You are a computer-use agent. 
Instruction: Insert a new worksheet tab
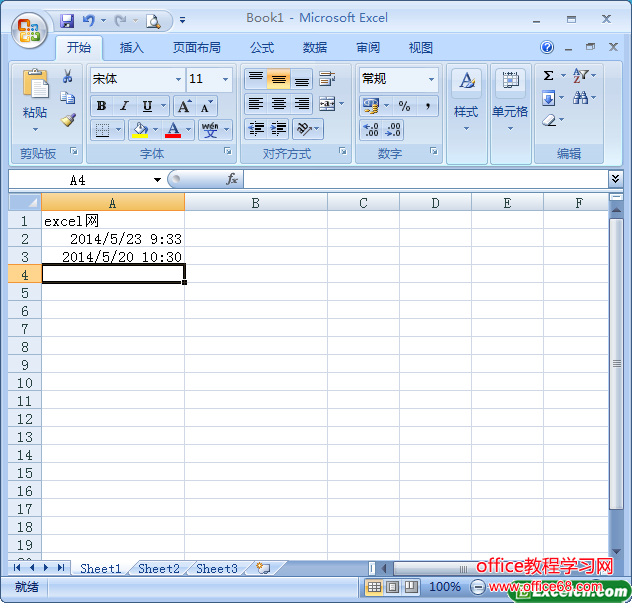(263, 568)
